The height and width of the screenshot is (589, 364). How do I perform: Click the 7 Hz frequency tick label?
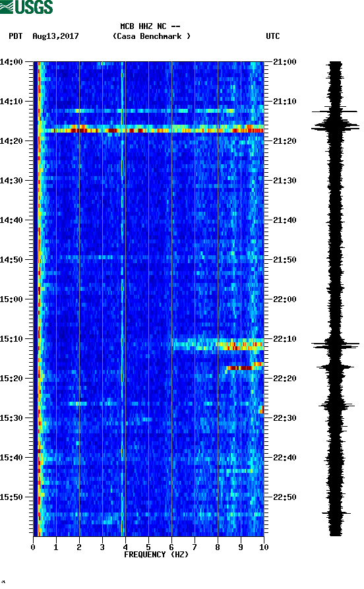coord(195,547)
